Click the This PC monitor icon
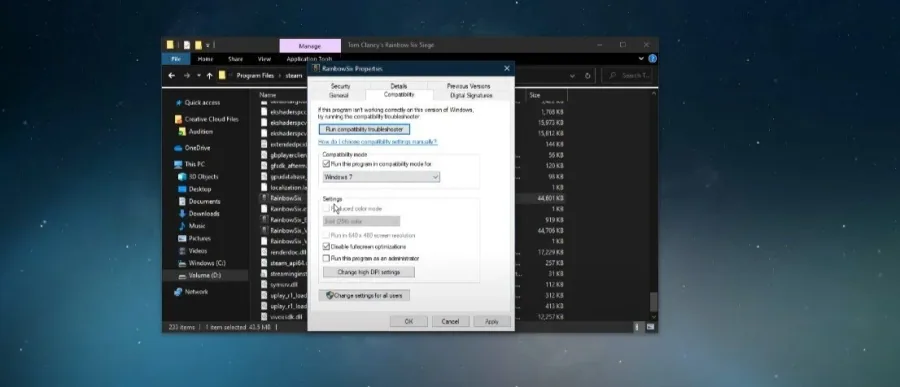The height and width of the screenshot is (387, 900). [x=178, y=164]
